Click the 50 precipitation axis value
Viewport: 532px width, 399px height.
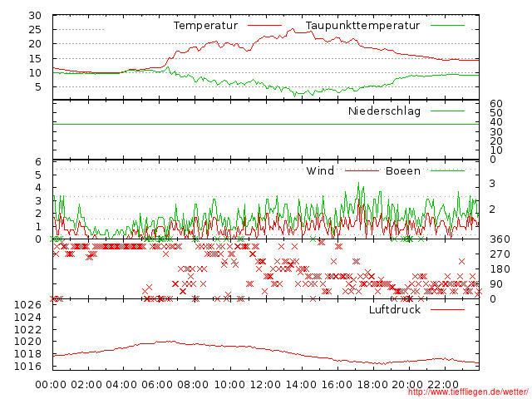pos(496,113)
